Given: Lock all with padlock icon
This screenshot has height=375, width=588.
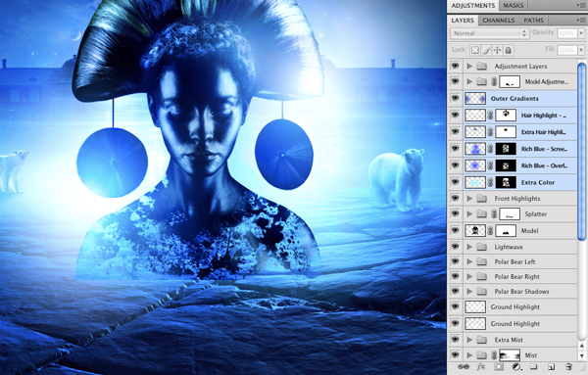Looking at the screenshot, I should coord(508,50).
